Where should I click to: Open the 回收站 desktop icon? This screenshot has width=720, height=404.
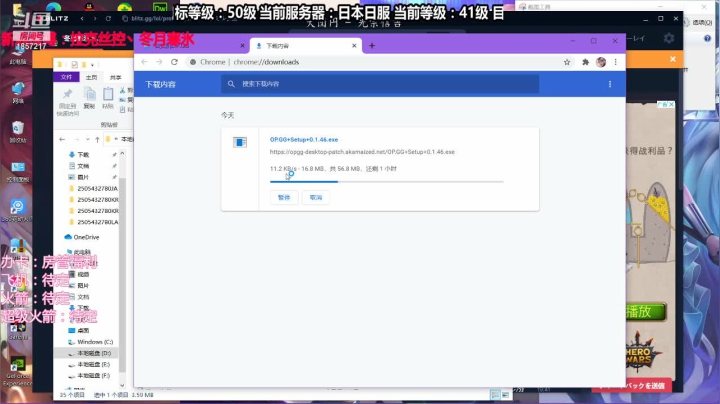click(x=18, y=132)
